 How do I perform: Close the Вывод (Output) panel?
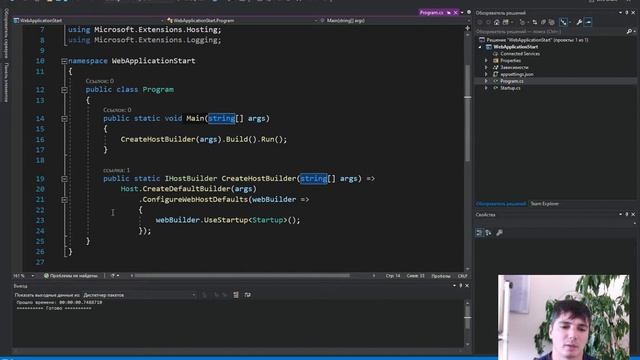(x=467, y=286)
